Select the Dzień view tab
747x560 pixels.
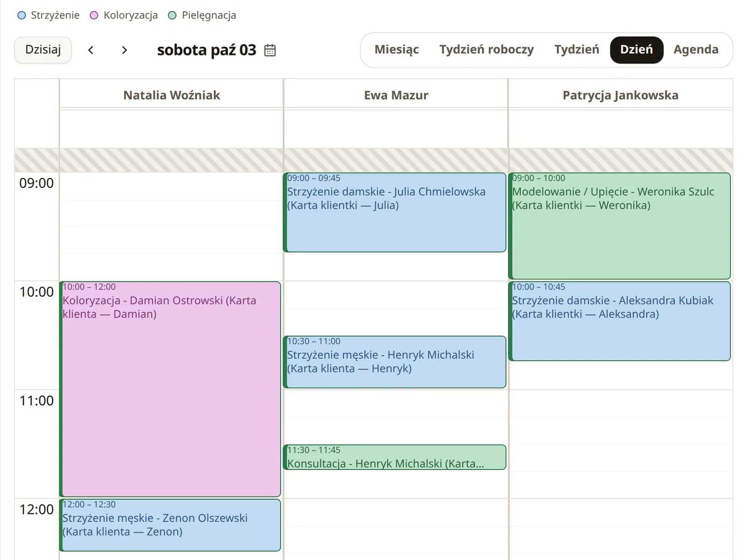coord(636,50)
